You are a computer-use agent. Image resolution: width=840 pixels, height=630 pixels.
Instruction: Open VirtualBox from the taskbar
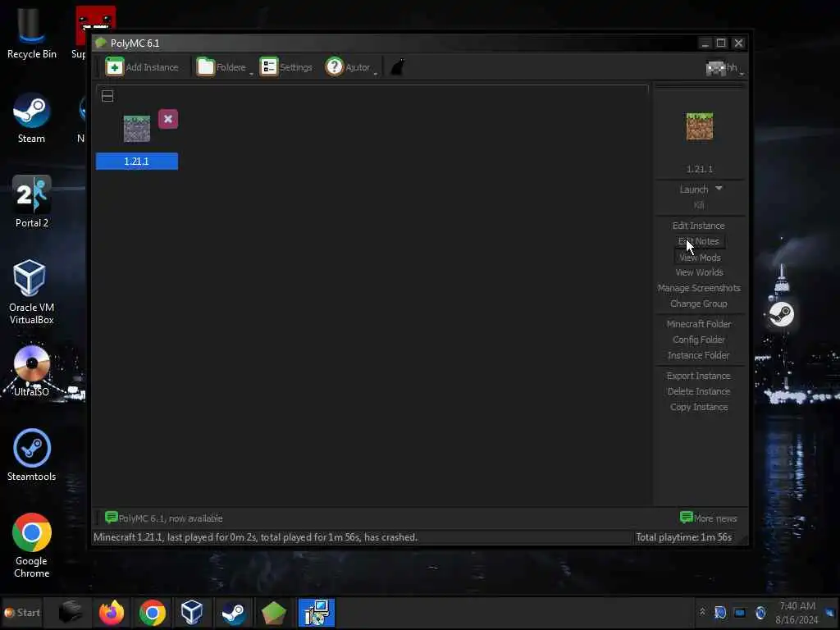coord(192,612)
